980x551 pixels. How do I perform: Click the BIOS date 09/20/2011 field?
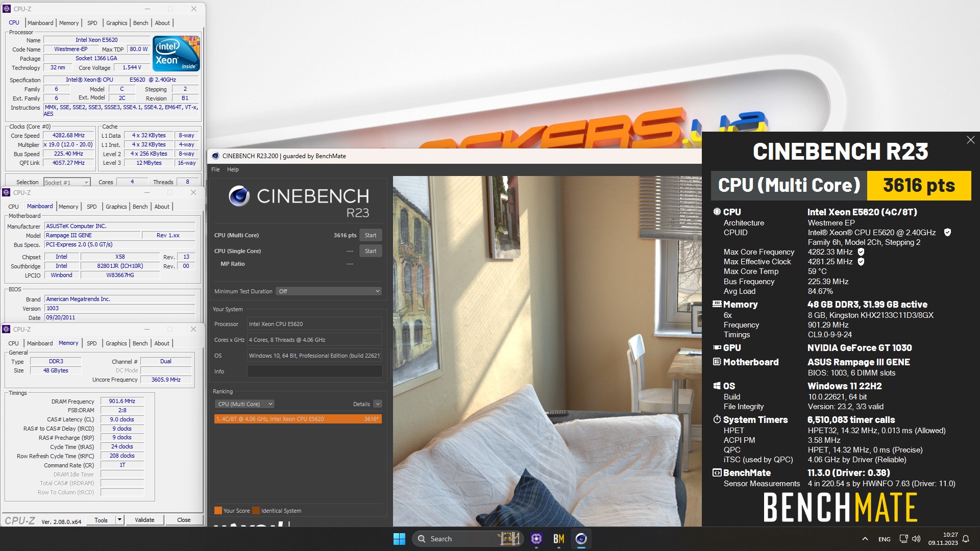click(x=119, y=317)
